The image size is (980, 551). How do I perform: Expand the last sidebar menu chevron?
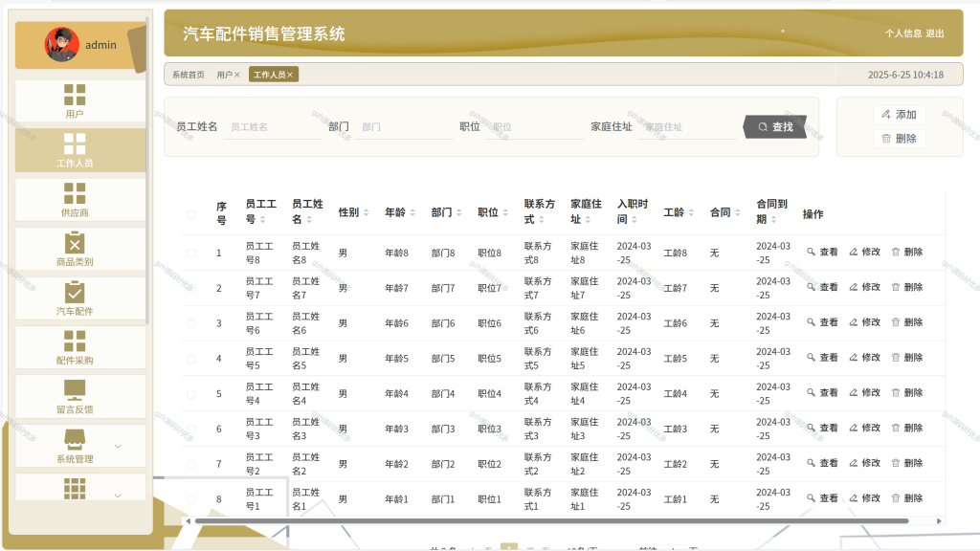pos(118,496)
